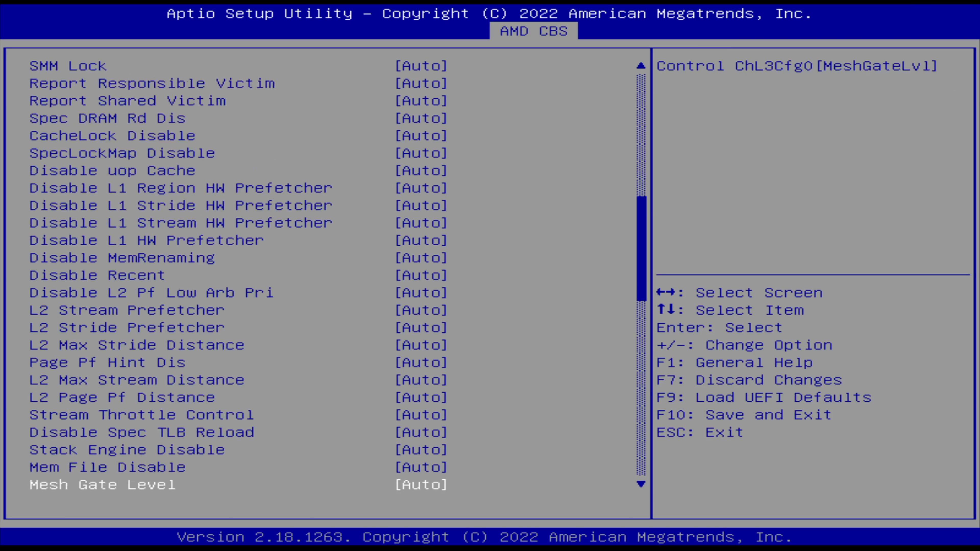Highlight the "Disable L1 HW Prefetcher" label
Viewport: 980px width, 551px height.
pos(147,240)
